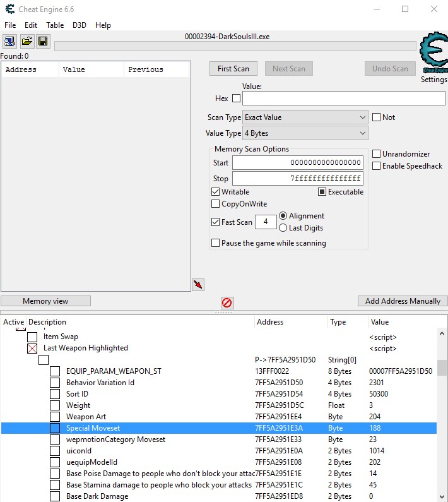Toggle the Hex checkbox
Viewport: 448px width, 502px height.
[x=236, y=98]
